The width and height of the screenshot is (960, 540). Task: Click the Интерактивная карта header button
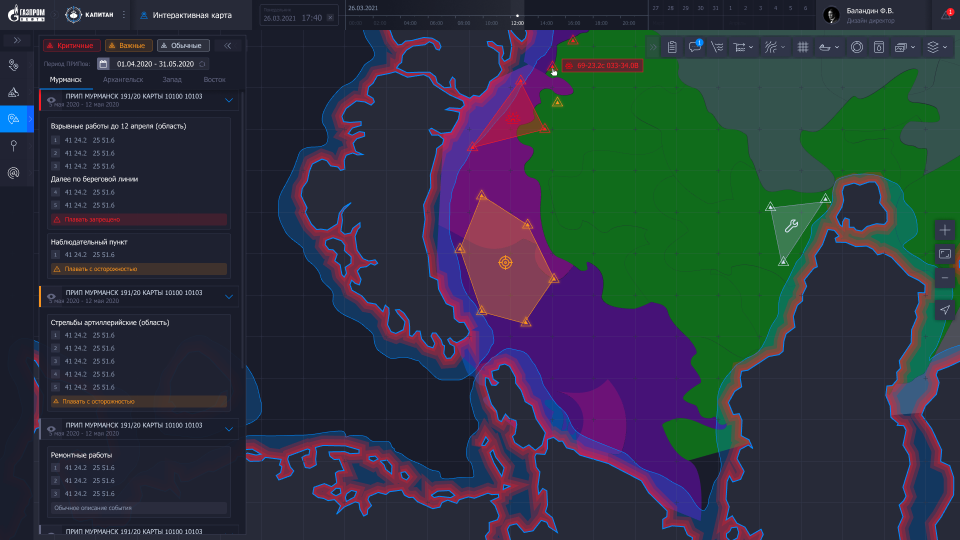click(192, 15)
